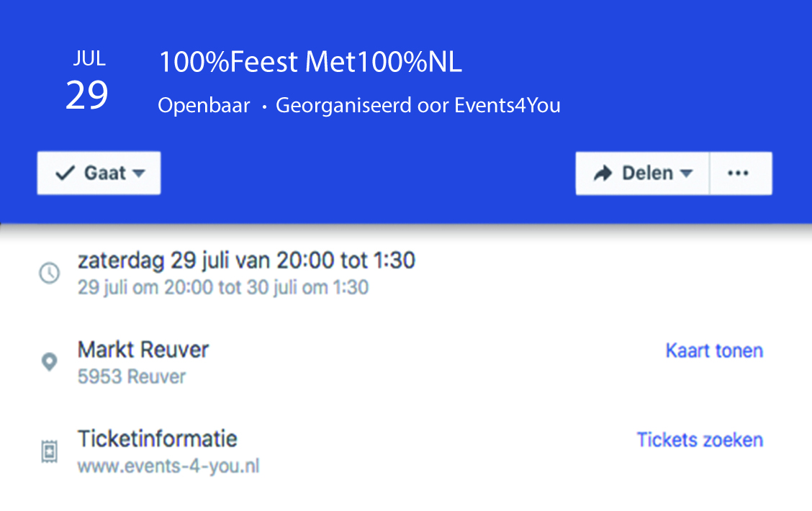
Task: Click the share arrow icon on Delen
Action: point(603,173)
